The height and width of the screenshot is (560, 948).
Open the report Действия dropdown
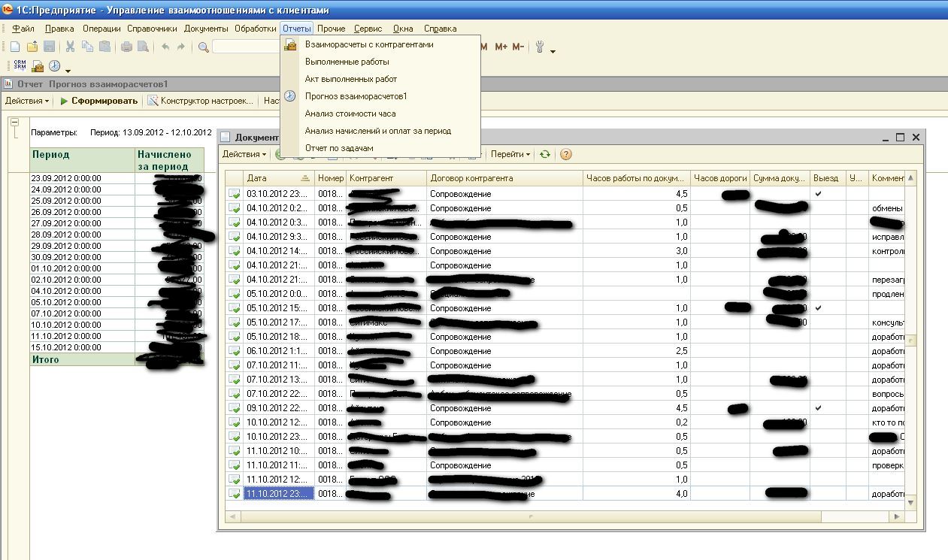click(27, 101)
